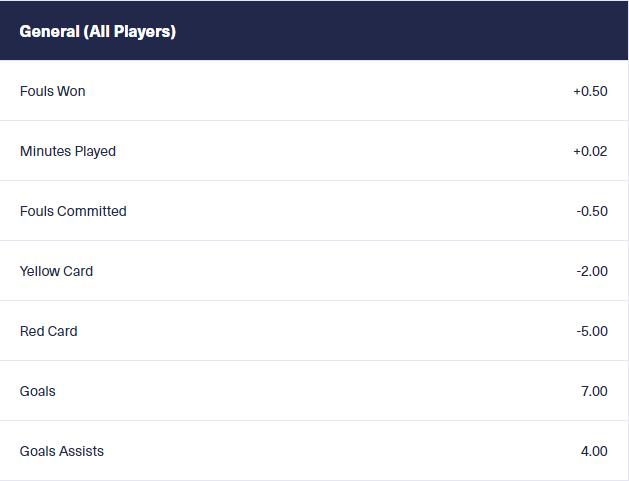Click the +0.02 Minutes Played value
The width and height of the screenshot is (629, 481).
590,151
